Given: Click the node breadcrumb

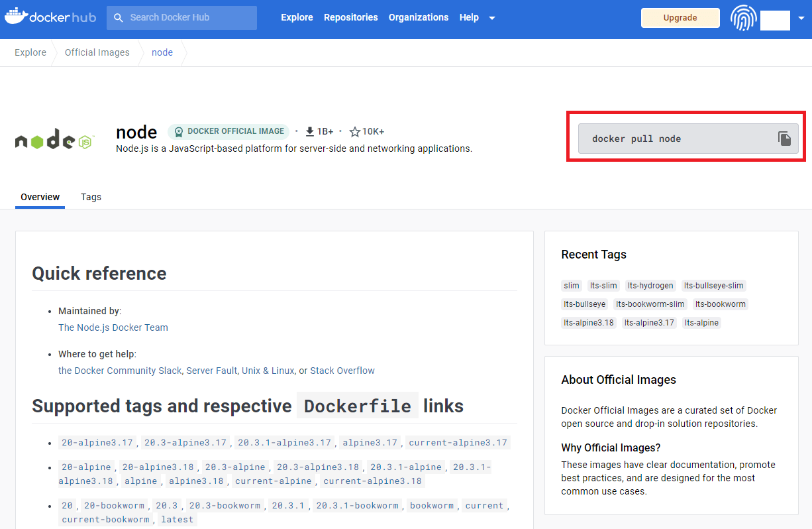Looking at the screenshot, I should tap(162, 52).
